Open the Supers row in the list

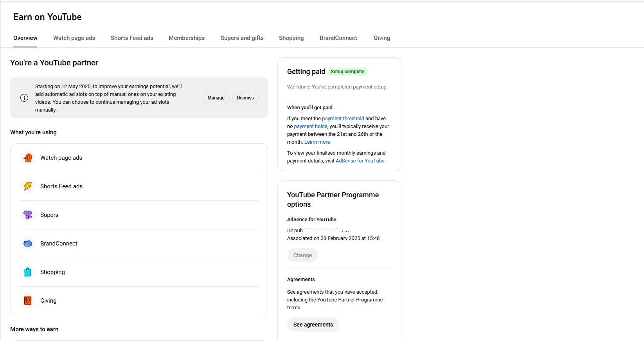[x=139, y=215]
